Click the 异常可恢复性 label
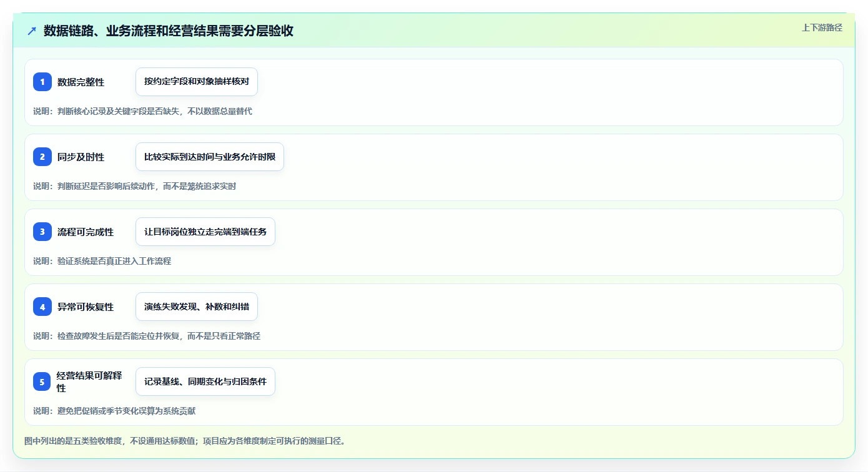 86,307
